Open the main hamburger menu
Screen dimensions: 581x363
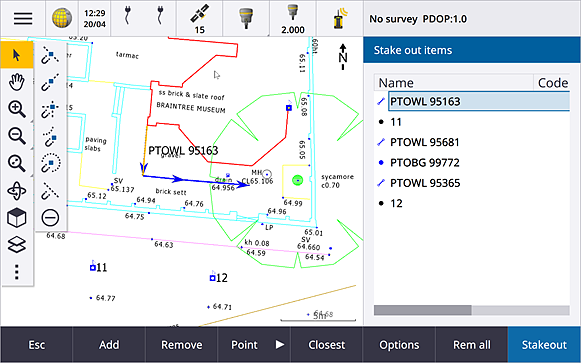point(23,18)
